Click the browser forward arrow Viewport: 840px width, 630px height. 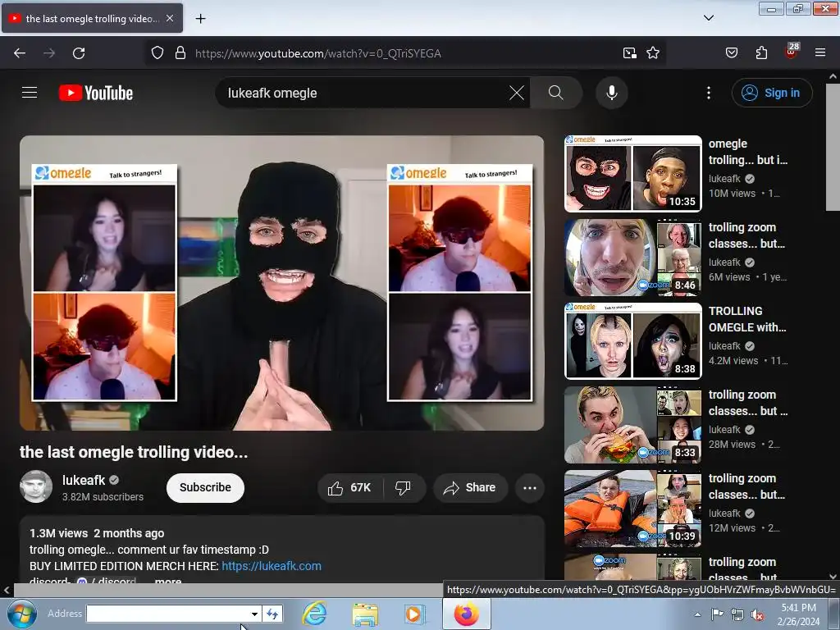click(49, 53)
